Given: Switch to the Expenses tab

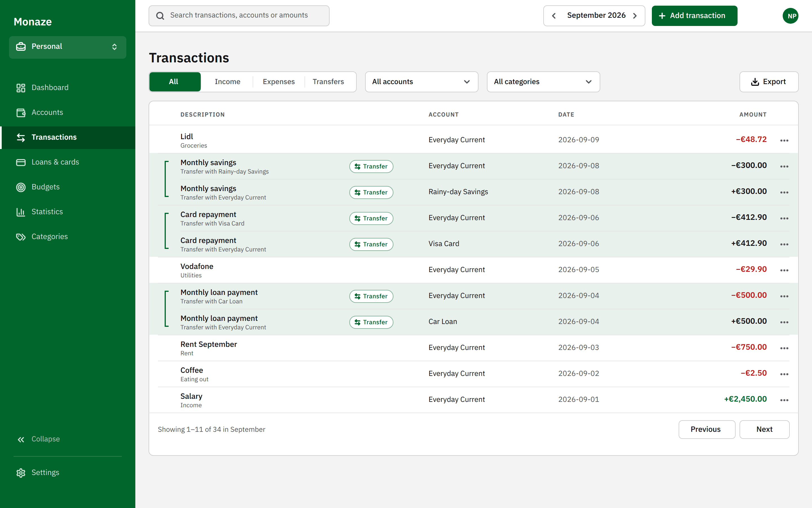Looking at the screenshot, I should tap(279, 82).
